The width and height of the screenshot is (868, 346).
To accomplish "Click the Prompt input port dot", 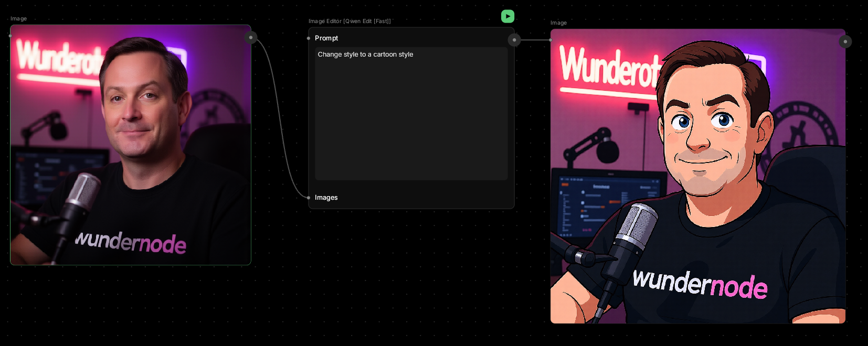I will pyautogui.click(x=309, y=38).
